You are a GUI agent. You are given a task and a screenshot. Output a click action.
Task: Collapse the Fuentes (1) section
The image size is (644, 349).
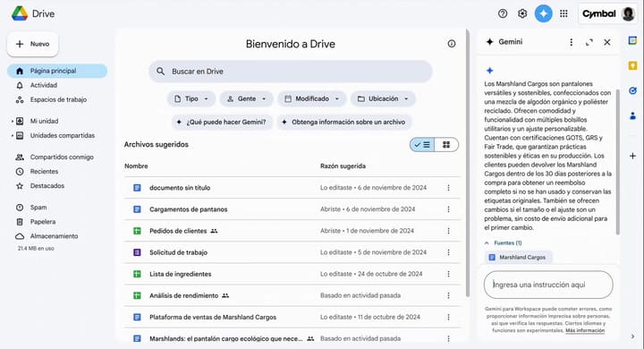point(487,243)
